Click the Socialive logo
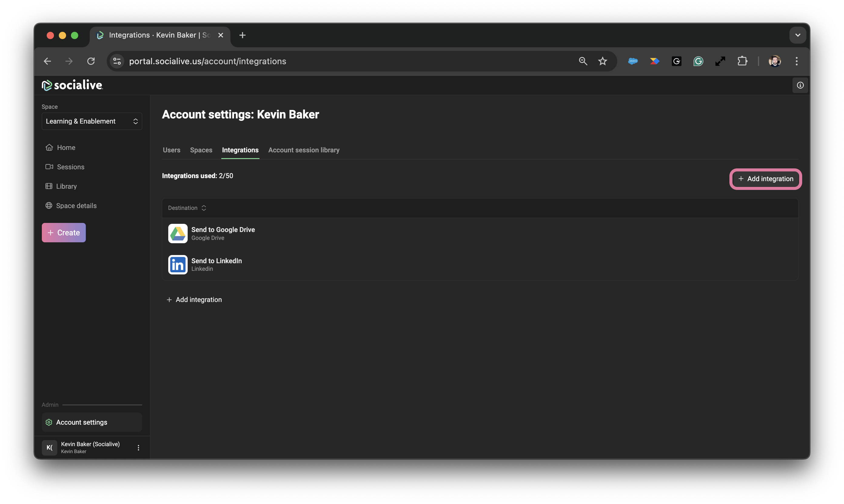Image resolution: width=844 pixels, height=504 pixels. pyautogui.click(x=72, y=85)
